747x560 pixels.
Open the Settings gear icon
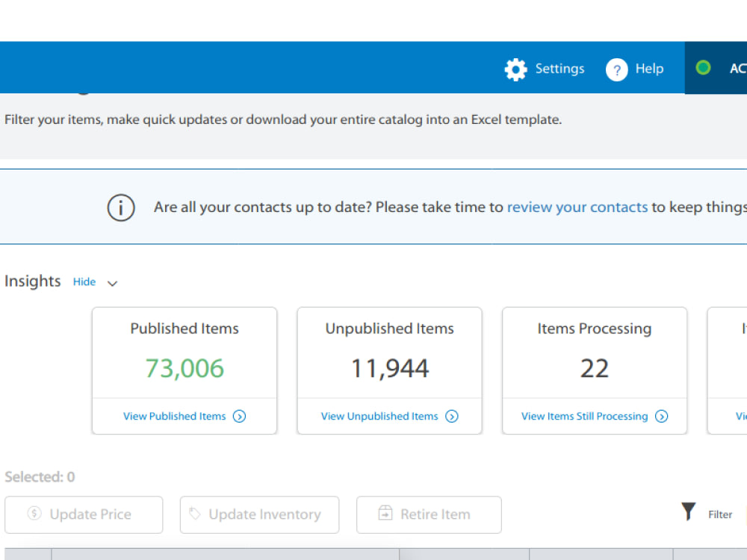point(515,69)
